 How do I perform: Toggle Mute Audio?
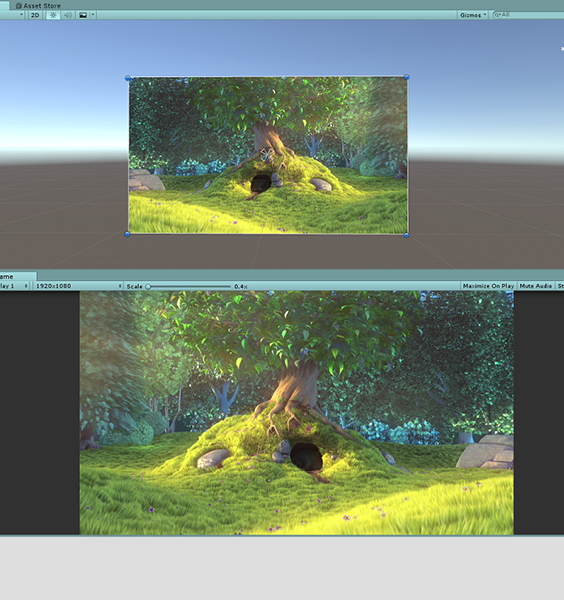536,286
